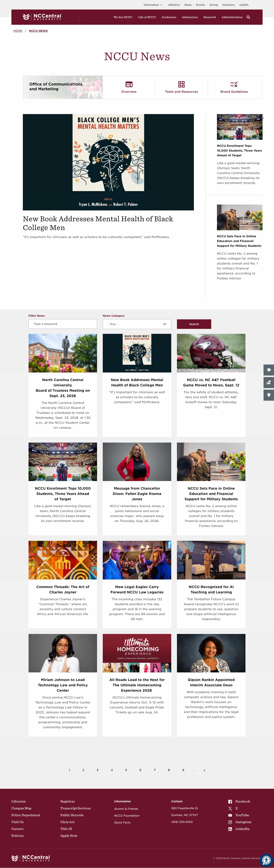Go to page 2 of news results
Image resolution: width=274 pixels, height=868 pixels.
(83, 770)
